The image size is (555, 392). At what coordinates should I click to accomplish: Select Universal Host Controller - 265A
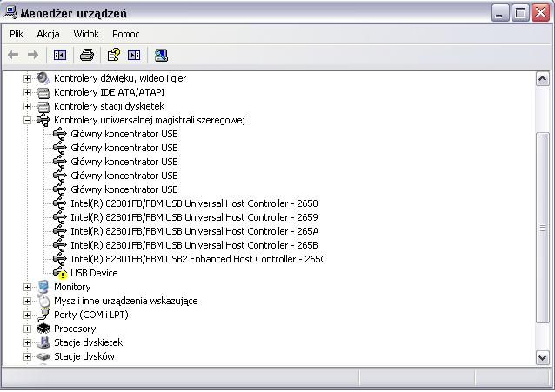point(195,231)
